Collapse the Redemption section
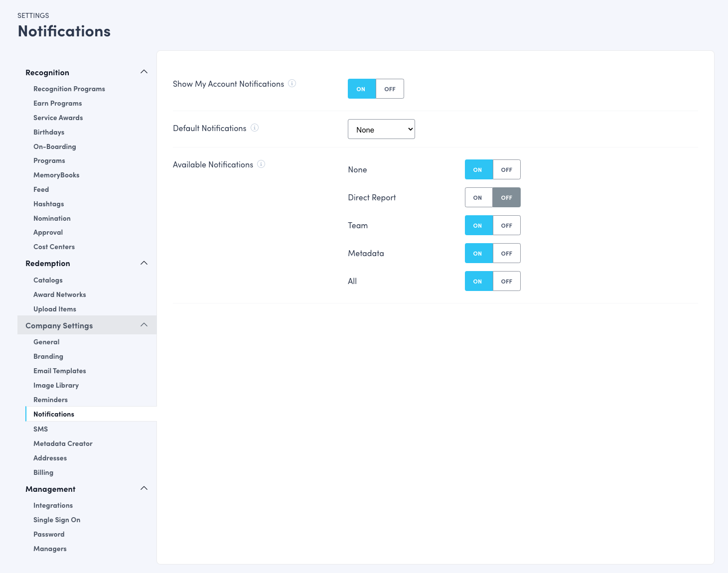The width and height of the screenshot is (728, 573). [x=144, y=263]
